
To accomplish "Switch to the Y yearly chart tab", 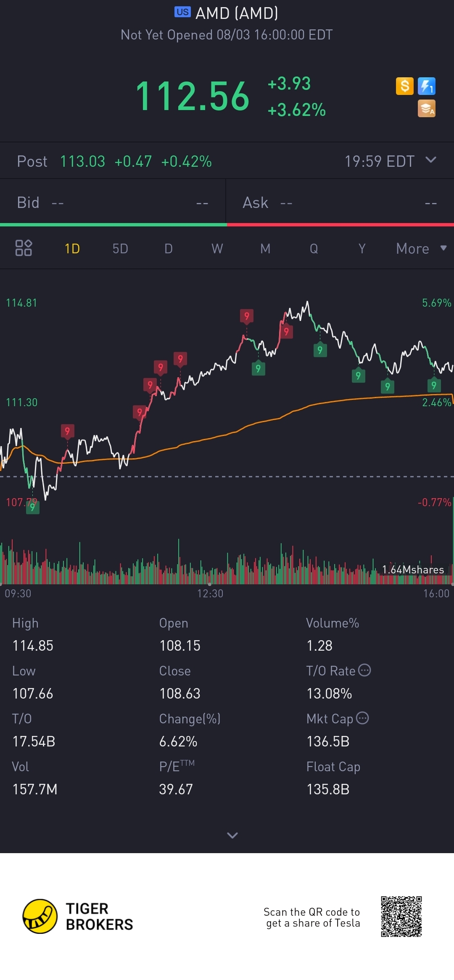I will (362, 249).
